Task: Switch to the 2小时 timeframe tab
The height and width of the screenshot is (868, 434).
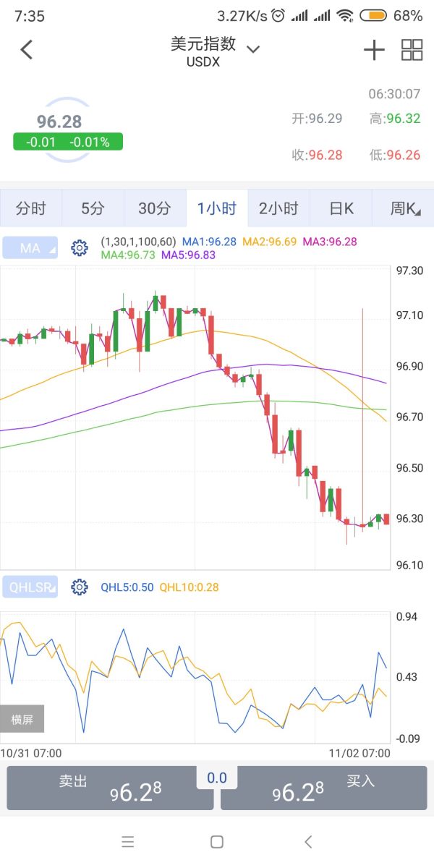Action: [x=278, y=208]
